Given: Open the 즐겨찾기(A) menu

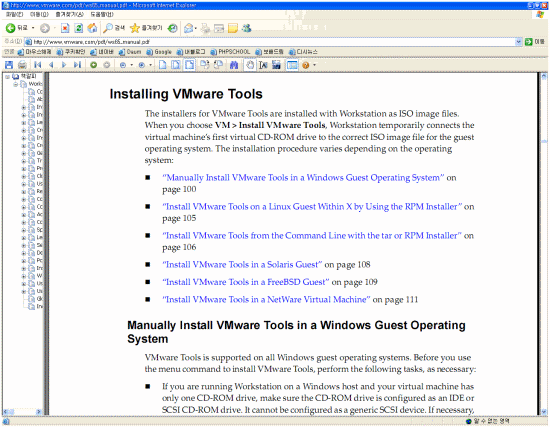Looking at the screenshot, I should (69, 14).
